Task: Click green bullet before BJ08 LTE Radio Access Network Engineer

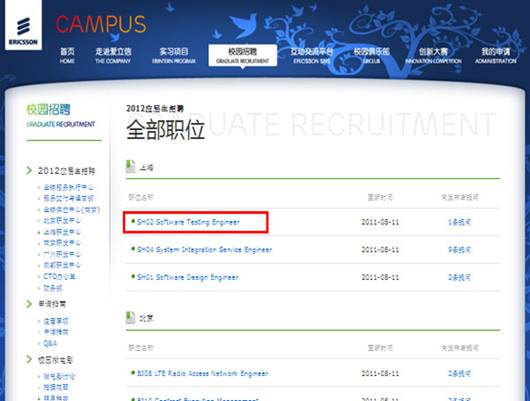Action: click(133, 373)
